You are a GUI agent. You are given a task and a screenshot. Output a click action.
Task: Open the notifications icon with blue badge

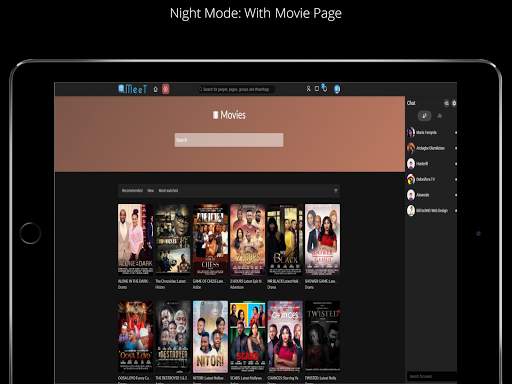(x=324, y=88)
